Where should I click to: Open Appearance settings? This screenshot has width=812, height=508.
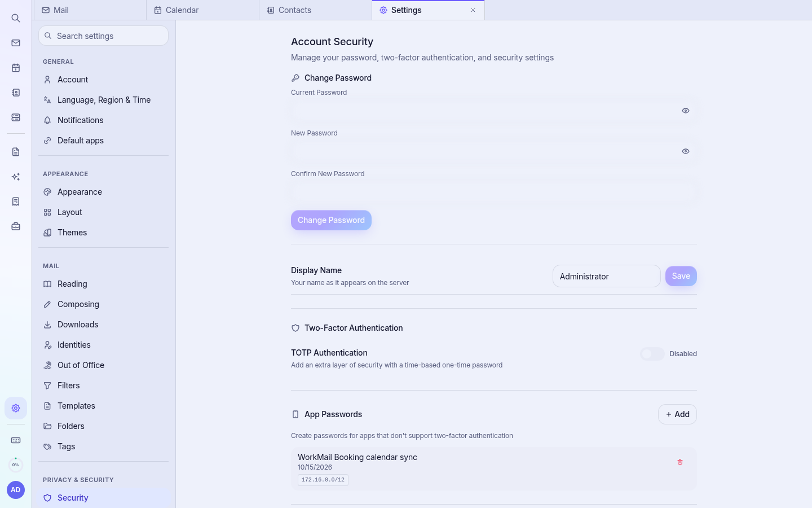pyautogui.click(x=104, y=192)
